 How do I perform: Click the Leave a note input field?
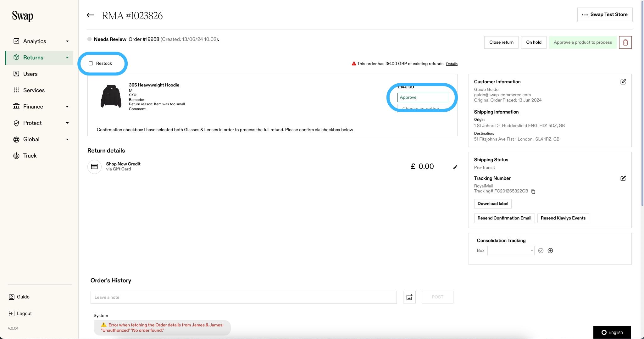click(x=243, y=297)
